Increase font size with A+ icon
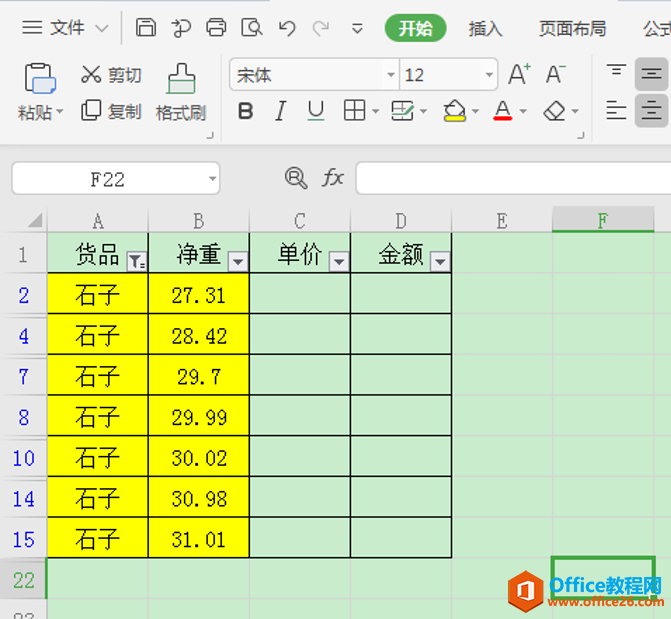 pos(520,74)
